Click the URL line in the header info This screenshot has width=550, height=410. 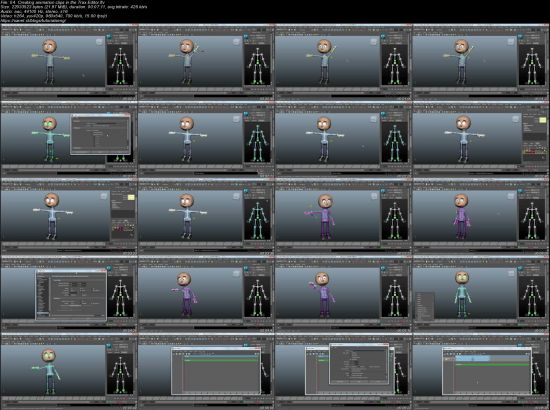point(33,21)
